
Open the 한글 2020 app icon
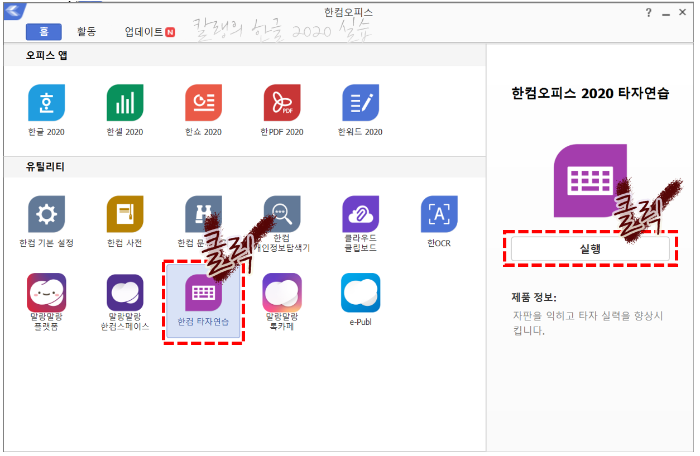46,103
